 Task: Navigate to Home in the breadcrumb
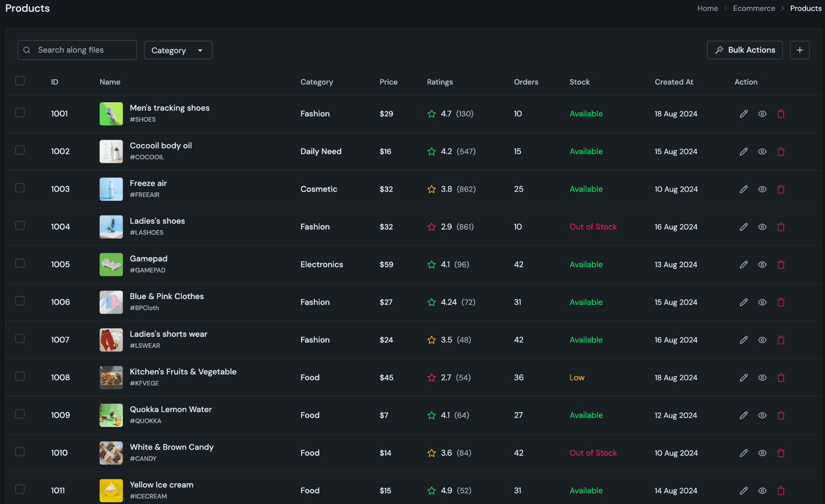click(x=707, y=8)
